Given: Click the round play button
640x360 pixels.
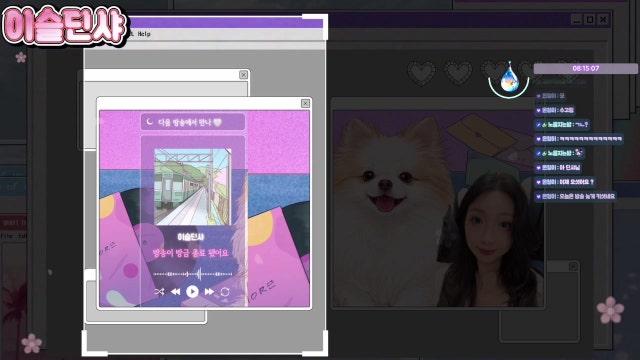Looking at the screenshot, I should point(192,291).
